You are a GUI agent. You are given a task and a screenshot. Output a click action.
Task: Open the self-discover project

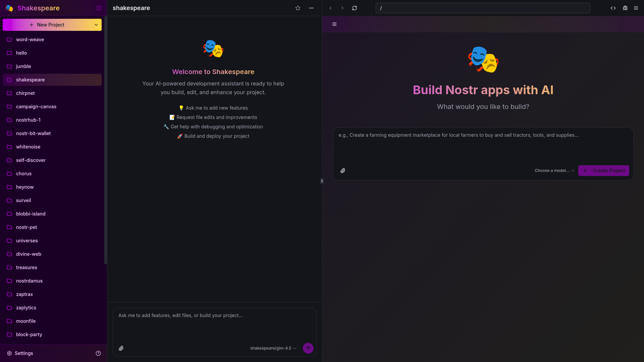click(x=52, y=160)
